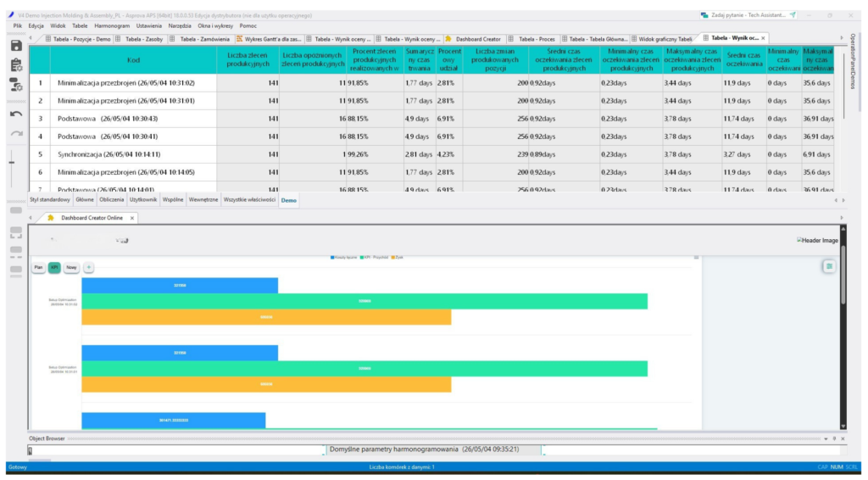Open the Ustawienia menu

click(149, 26)
